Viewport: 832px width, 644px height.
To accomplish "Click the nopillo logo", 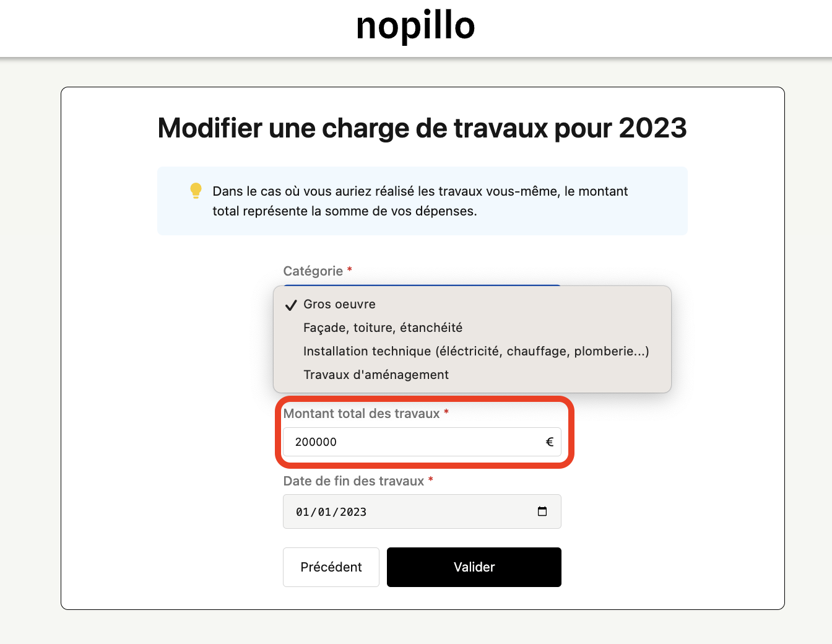I will 415,26.
